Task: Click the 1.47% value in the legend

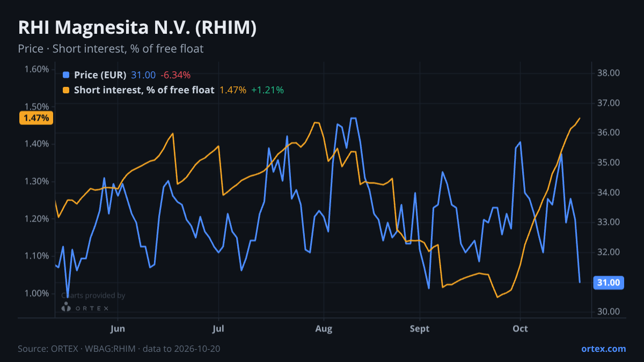Action: pos(233,90)
